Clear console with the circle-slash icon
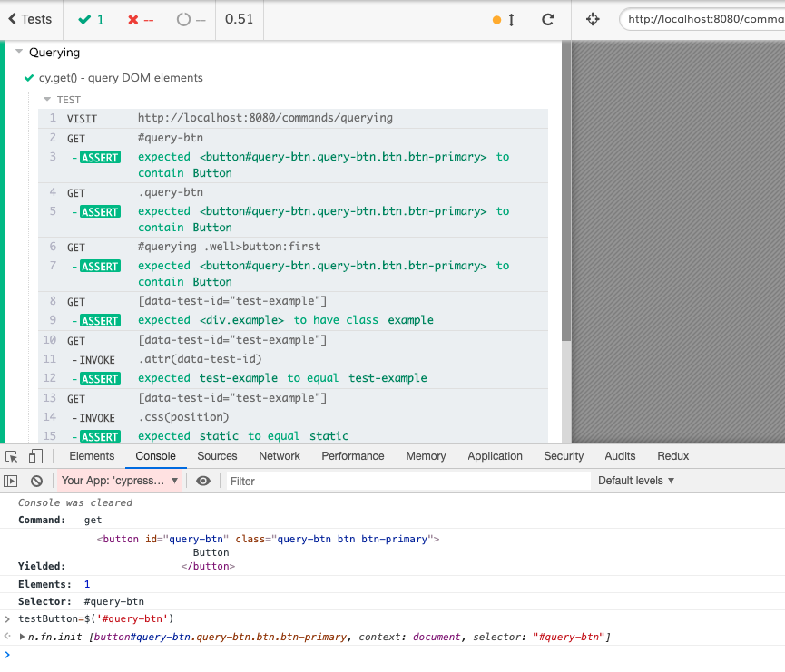This screenshot has height=672, width=785. click(36, 481)
